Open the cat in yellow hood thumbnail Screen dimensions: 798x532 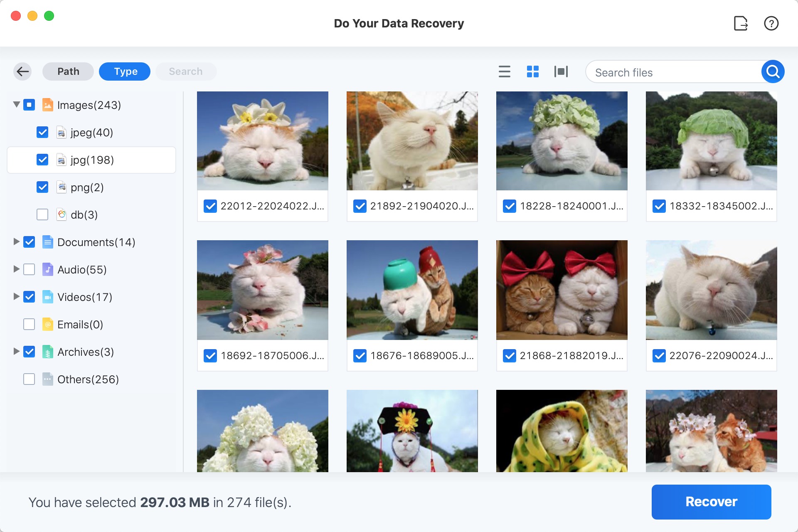tap(562, 431)
